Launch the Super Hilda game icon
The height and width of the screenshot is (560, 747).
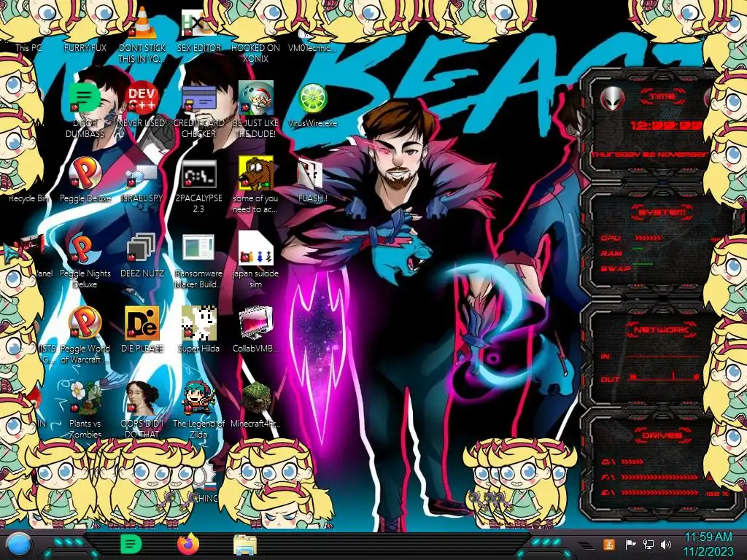198,322
